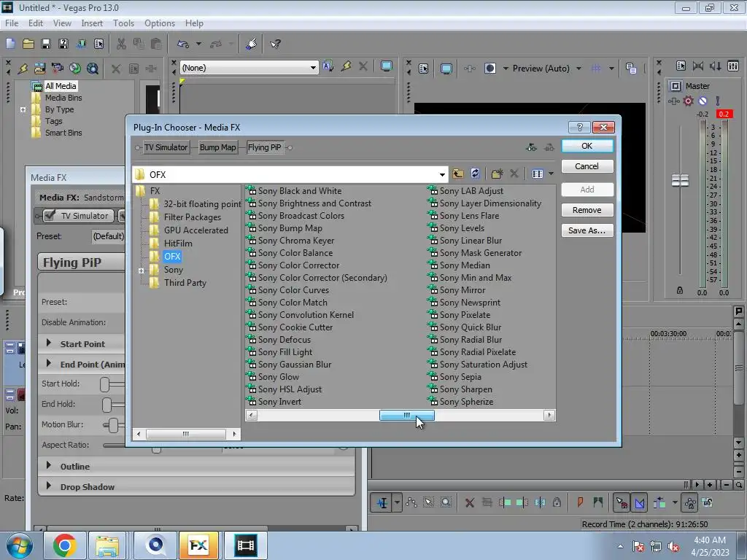The width and height of the screenshot is (747, 560).
Task: Open the Tools menu
Action: [x=123, y=23]
